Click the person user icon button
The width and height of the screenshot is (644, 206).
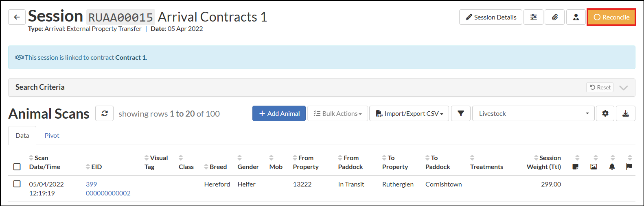tap(576, 17)
